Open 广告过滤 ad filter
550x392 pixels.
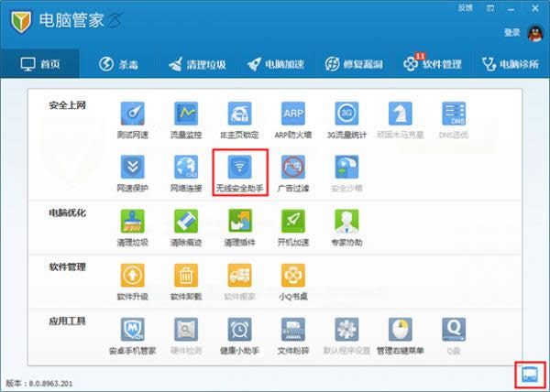point(293,173)
